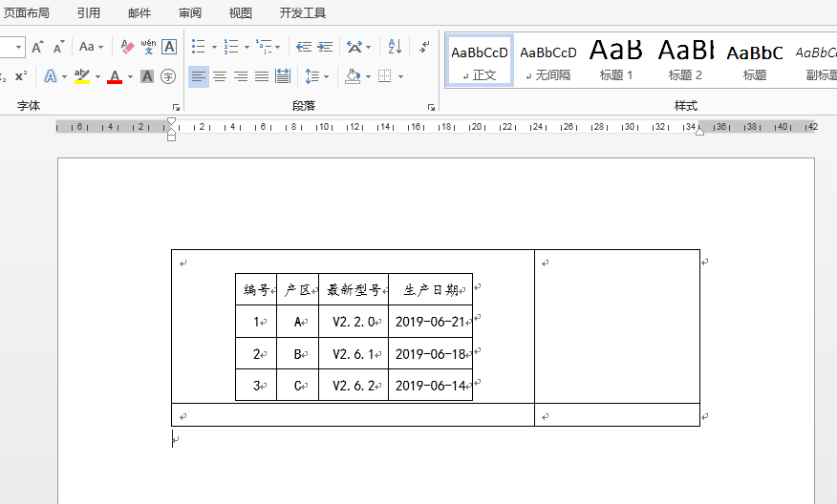Toggle subscript formatting
Screen dimensions: 837x504
coord(3,76)
